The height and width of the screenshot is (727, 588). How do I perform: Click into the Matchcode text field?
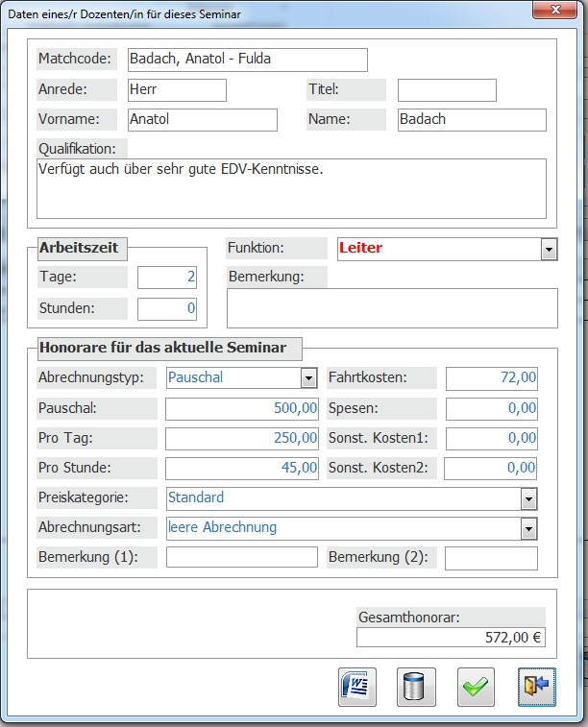(247, 60)
